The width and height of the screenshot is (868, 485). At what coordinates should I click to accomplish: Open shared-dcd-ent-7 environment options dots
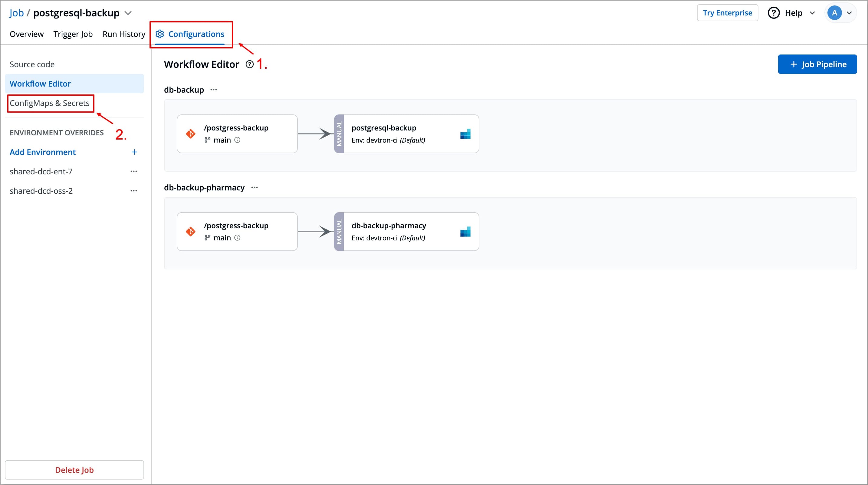coord(134,171)
